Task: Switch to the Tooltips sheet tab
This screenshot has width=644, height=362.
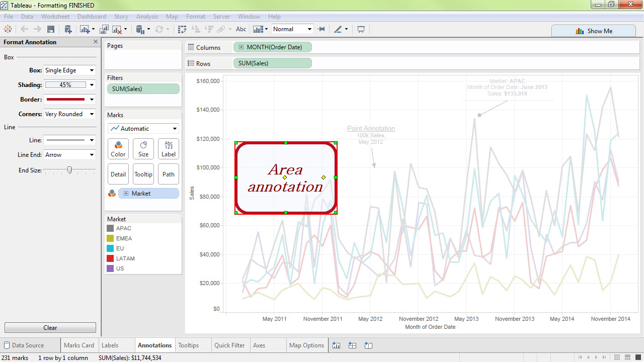Action: [x=189, y=345]
